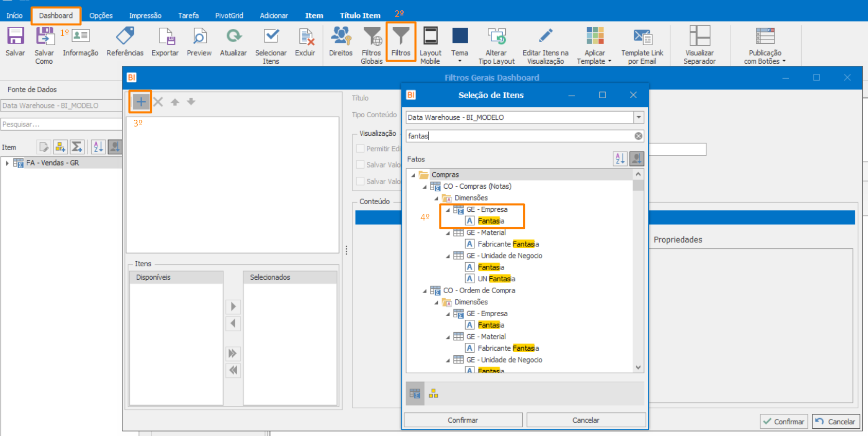Check the second Salvar Valor checkbox
The width and height of the screenshot is (868, 436).
pyautogui.click(x=360, y=181)
